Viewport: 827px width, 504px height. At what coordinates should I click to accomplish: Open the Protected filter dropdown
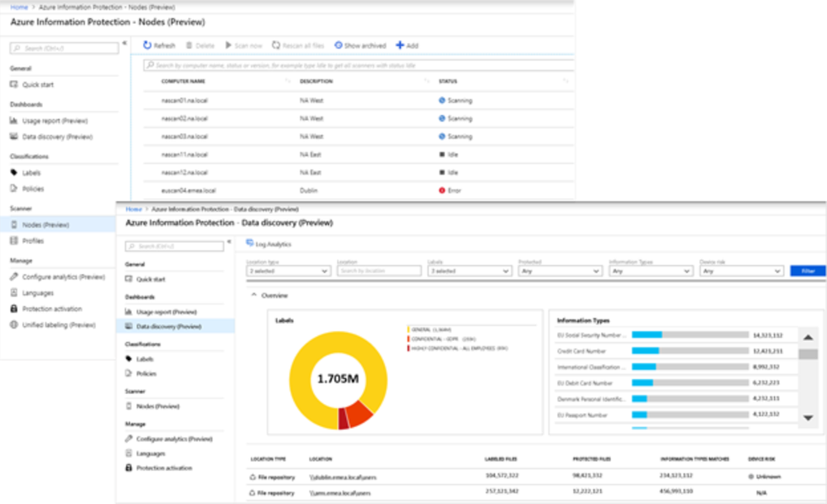tap(560, 271)
